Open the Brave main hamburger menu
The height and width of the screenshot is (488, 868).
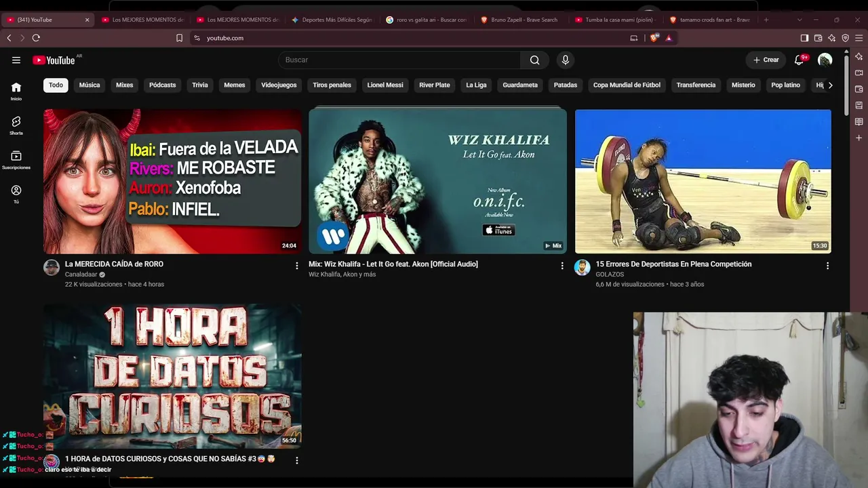click(859, 38)
